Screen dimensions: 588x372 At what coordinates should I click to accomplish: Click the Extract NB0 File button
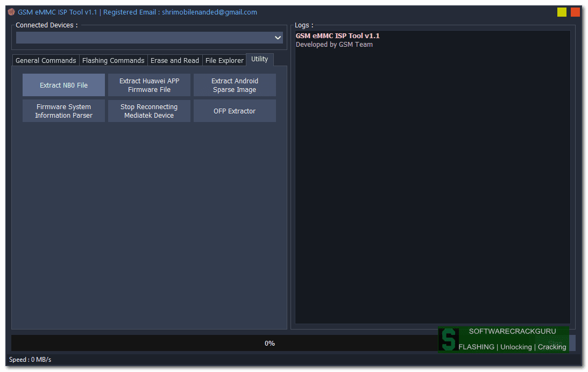tap(63, 85)
